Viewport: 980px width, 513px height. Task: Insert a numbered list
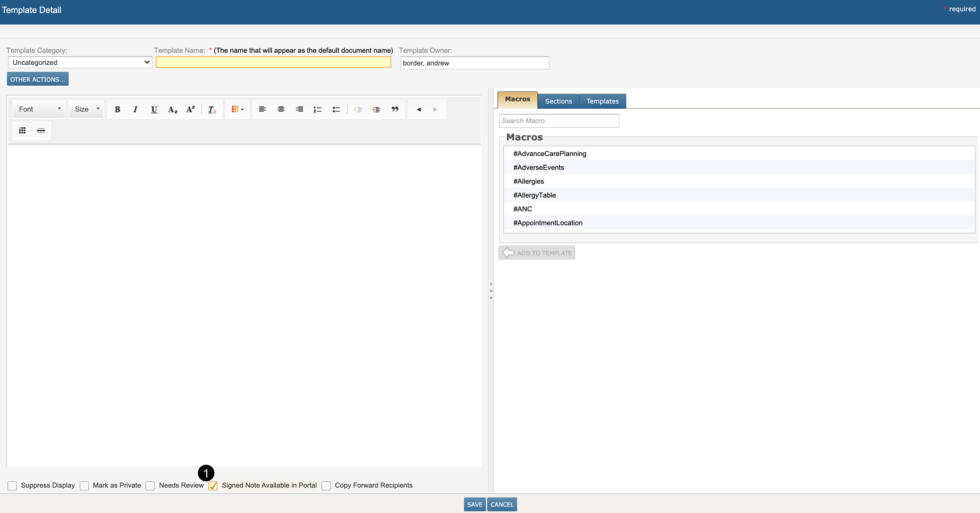(317, 109)
